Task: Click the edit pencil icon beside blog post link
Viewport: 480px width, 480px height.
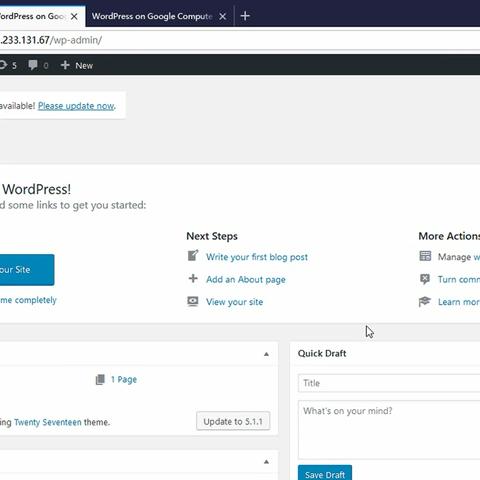Action: 193,256
